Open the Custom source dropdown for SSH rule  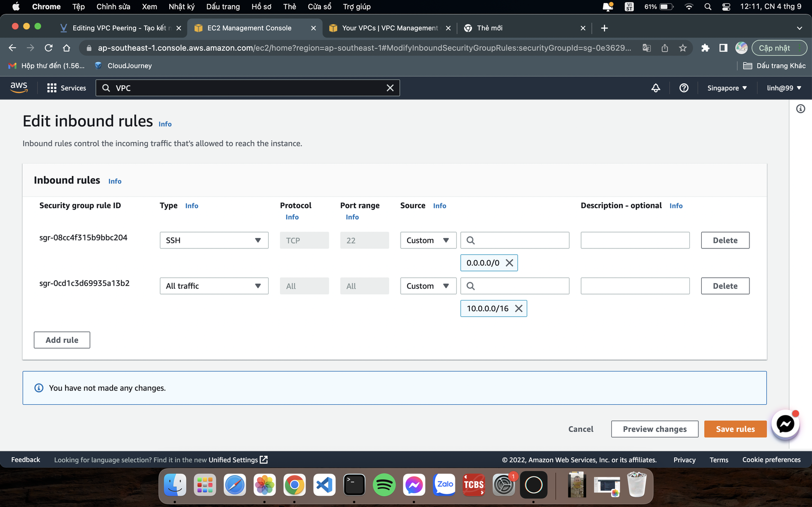tap(428, 240)
